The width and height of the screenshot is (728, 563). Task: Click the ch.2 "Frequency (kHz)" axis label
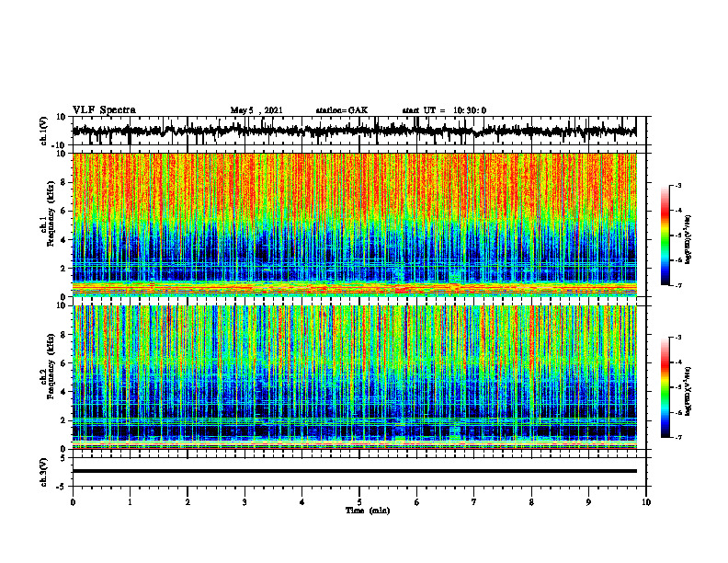51,366
